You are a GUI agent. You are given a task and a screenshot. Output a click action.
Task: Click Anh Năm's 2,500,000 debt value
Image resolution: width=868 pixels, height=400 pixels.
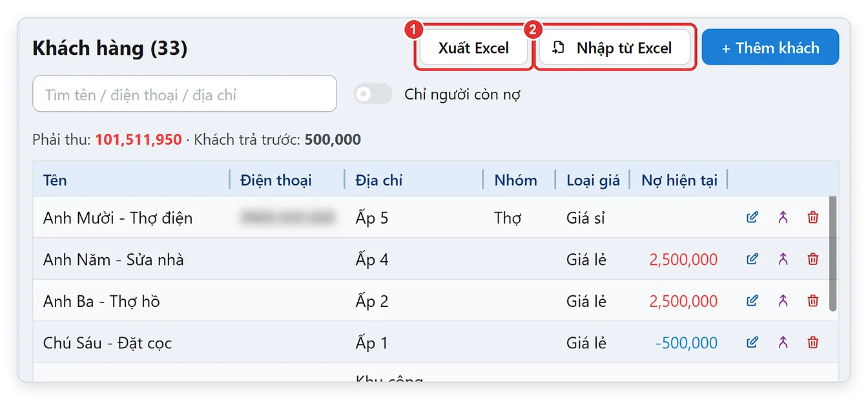pyautogui.click(x=683, y=259)
